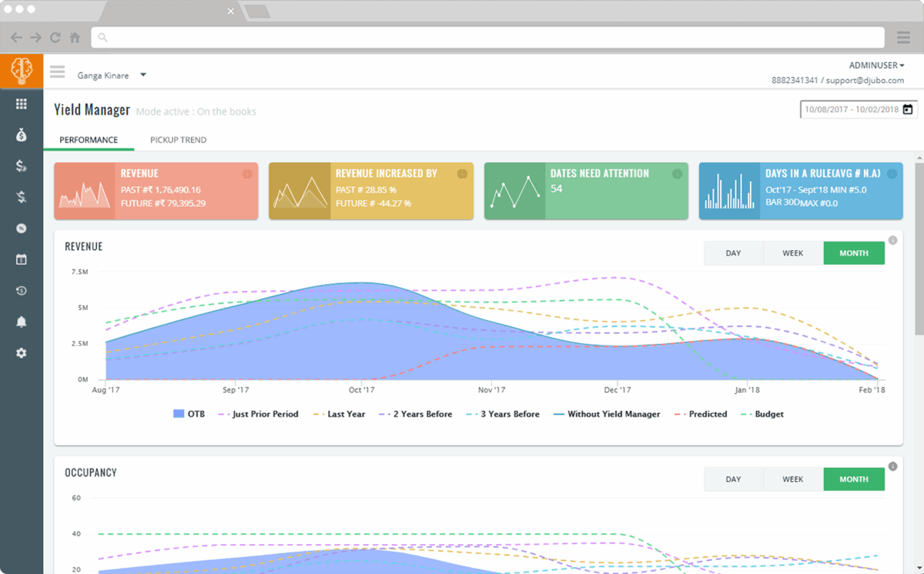Open a new browser tab
This screenshot has height=574, width=924.
[x=256, y=12]
